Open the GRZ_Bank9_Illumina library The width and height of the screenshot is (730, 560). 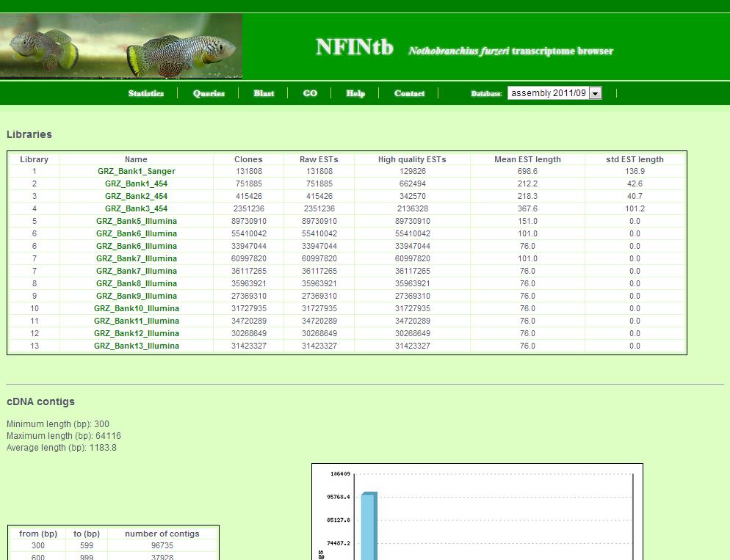pos(136,296)
